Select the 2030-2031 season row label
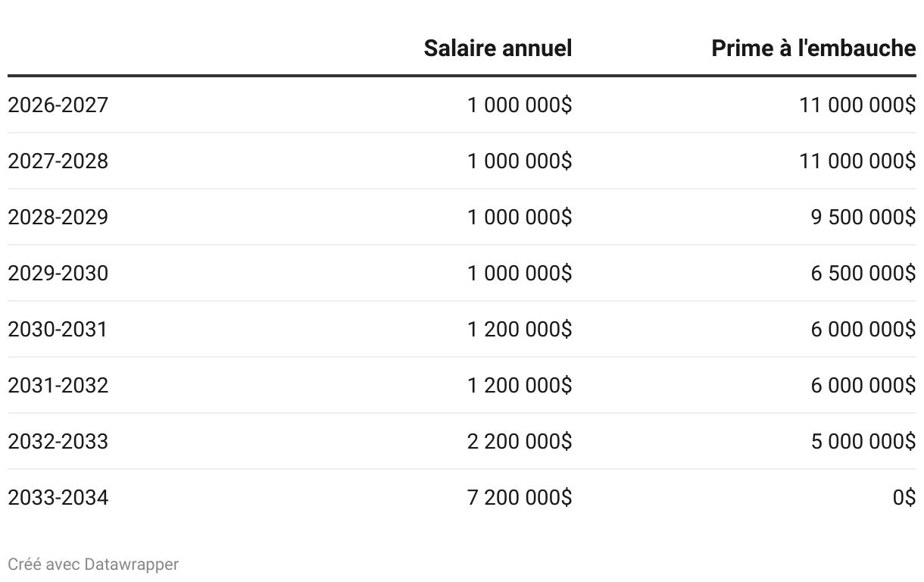Screen dimensions: 924x582 click(58, 330)
